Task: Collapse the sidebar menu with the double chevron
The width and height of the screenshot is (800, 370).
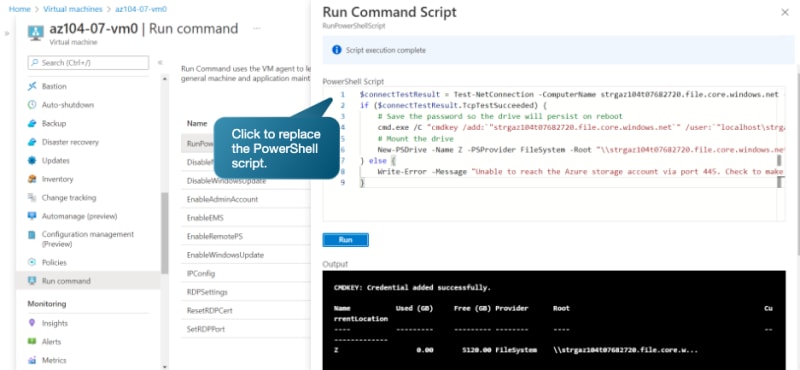Action: pos(160,62)
